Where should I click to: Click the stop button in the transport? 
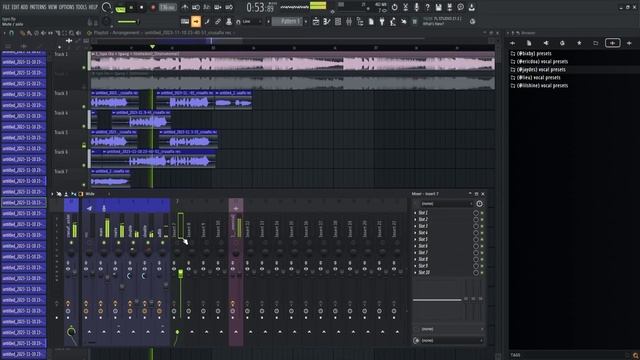click(x=142, y=7)
